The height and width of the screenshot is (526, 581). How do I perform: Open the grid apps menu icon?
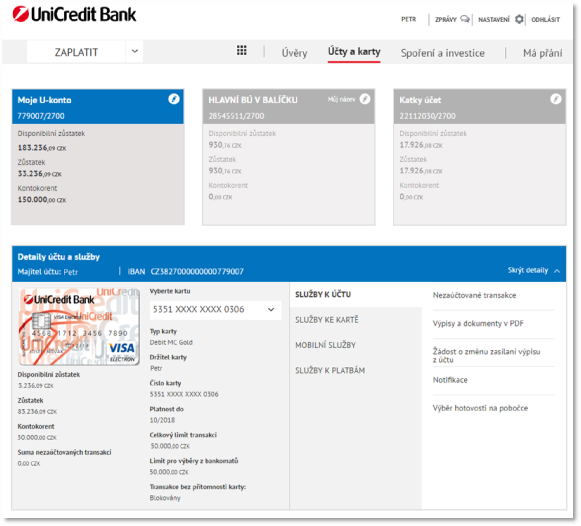click(x=242, y=50)
